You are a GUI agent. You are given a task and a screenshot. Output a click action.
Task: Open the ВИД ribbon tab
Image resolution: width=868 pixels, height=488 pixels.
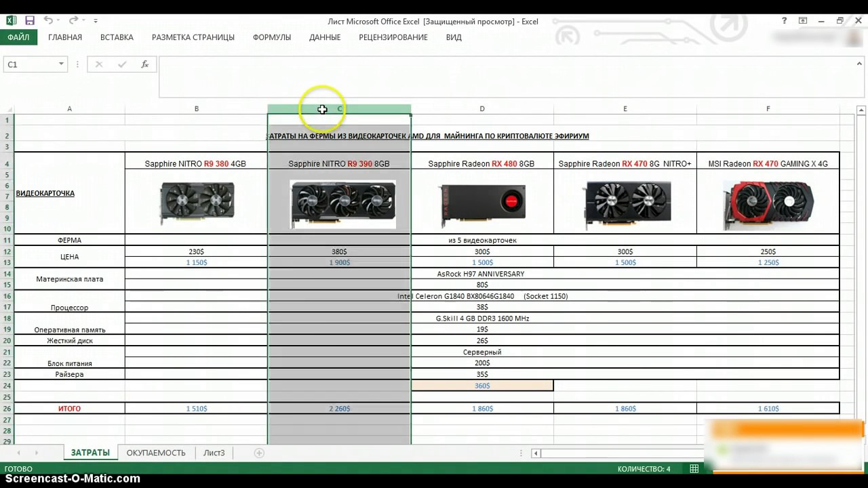pos(454,37)
